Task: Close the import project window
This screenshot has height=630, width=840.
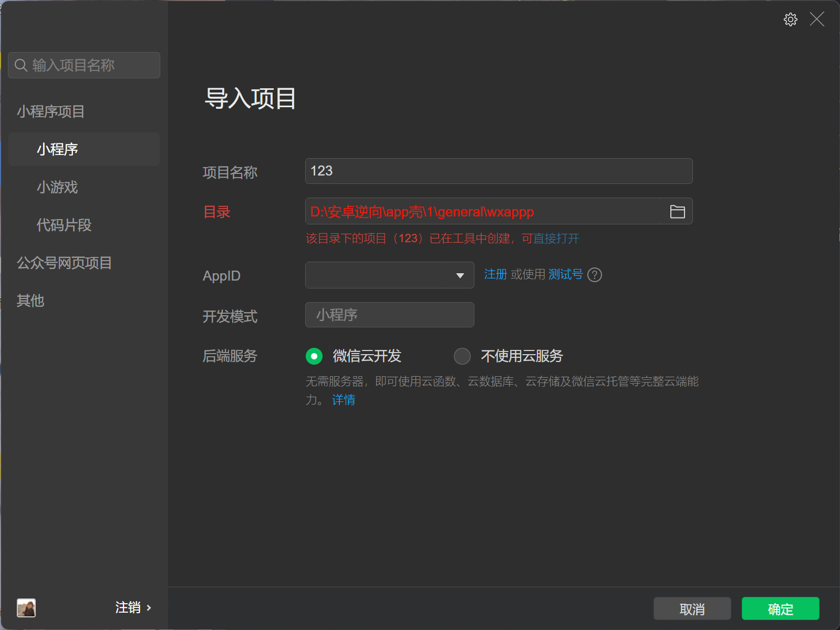Action: point(817,19)
